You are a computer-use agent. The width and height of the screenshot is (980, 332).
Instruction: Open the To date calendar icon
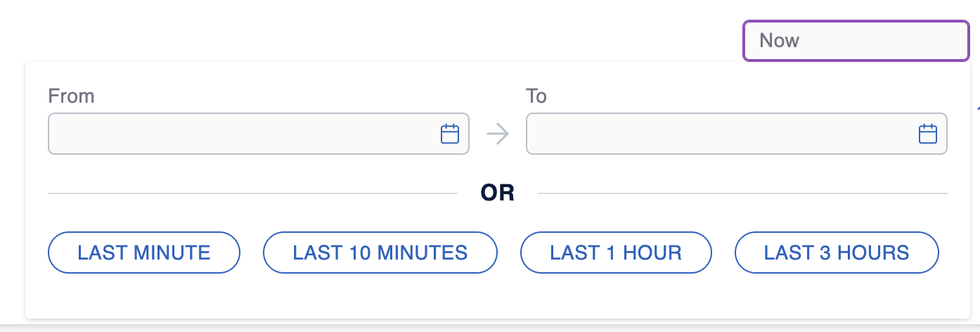click(928, 134)
